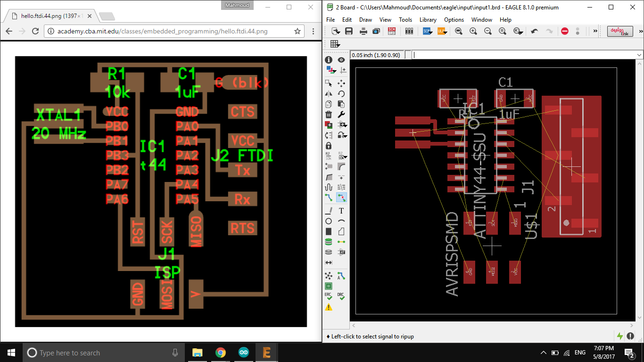Click the Zoom in magnifier icon
This screenshot has width=644, height=362.
click(473, 31)
